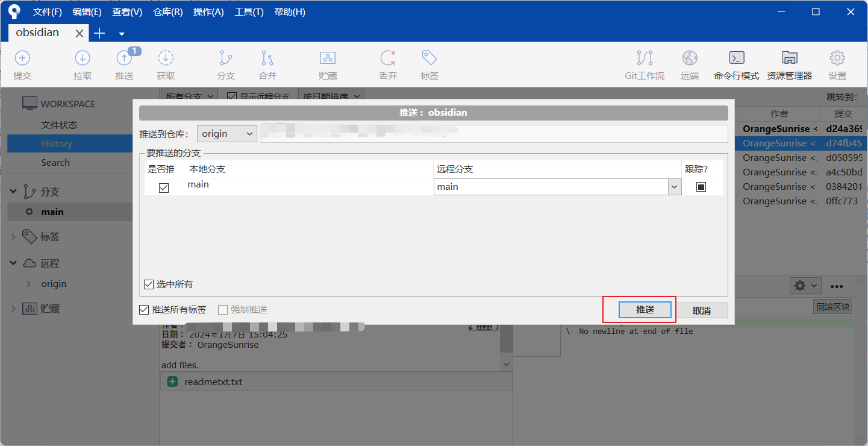Expand the Stashes (贮藏) sidebar section
The width and height of the screenshot is (868, 446).
coord(13,309)
